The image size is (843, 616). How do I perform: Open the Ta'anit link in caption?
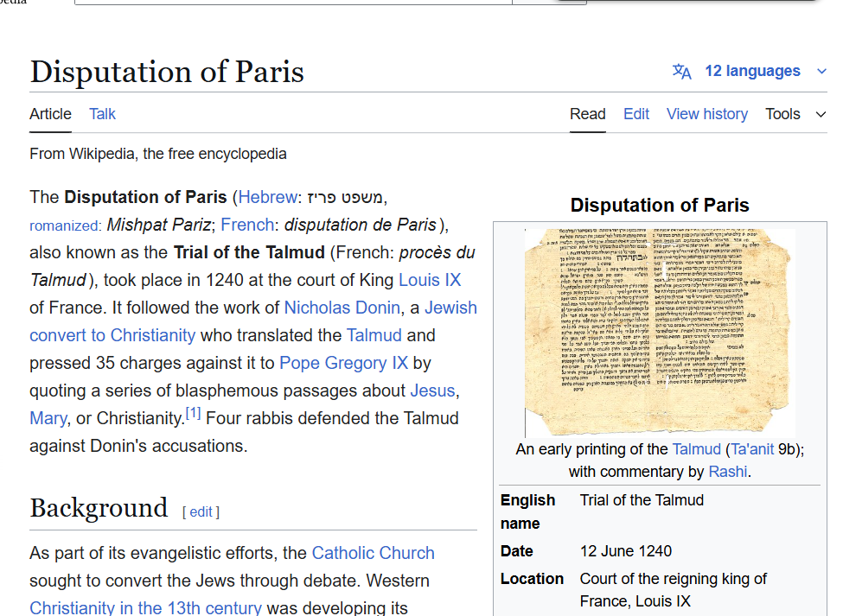752,449
